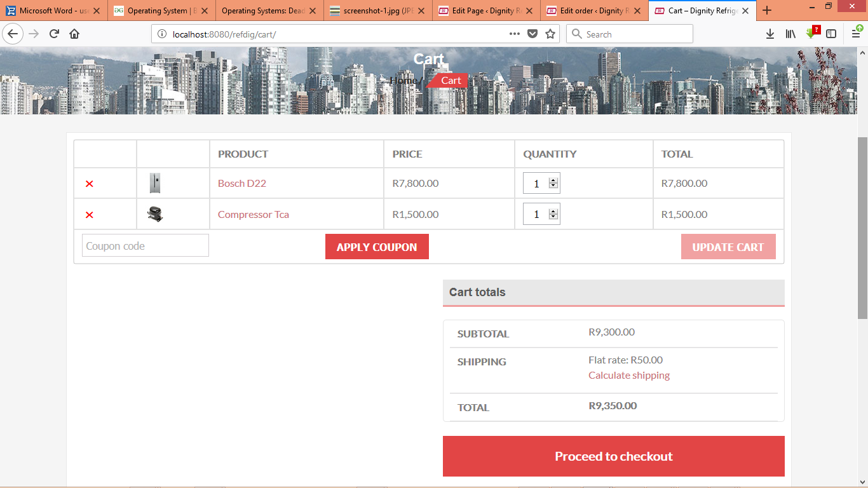Close the Edit Page tab
This screenshot has height=488, width=868.
tap(529, 11)
